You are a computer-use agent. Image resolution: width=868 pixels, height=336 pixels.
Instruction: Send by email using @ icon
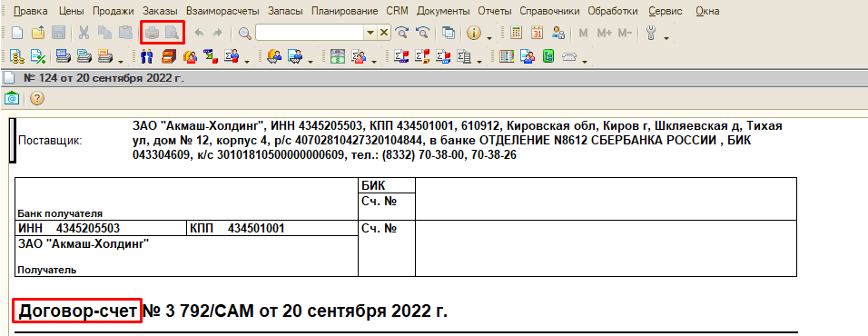[x=12, y=99]
